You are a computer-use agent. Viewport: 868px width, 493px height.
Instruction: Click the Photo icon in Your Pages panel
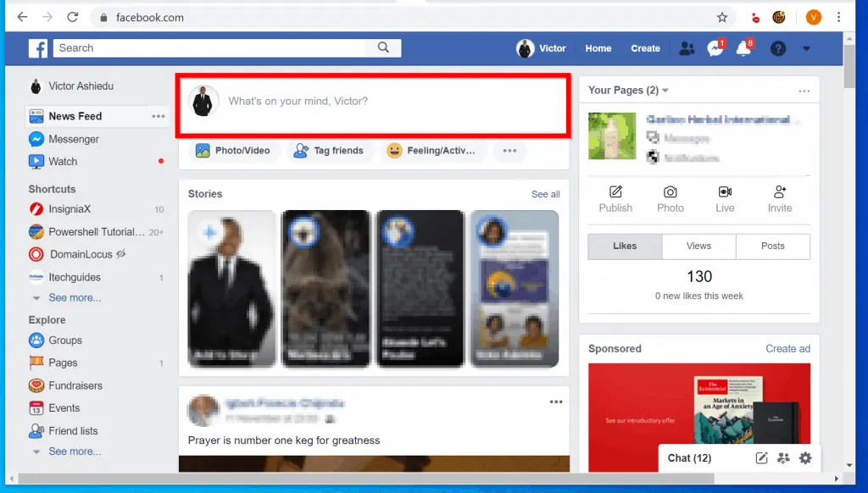click(x=670, y=200)
